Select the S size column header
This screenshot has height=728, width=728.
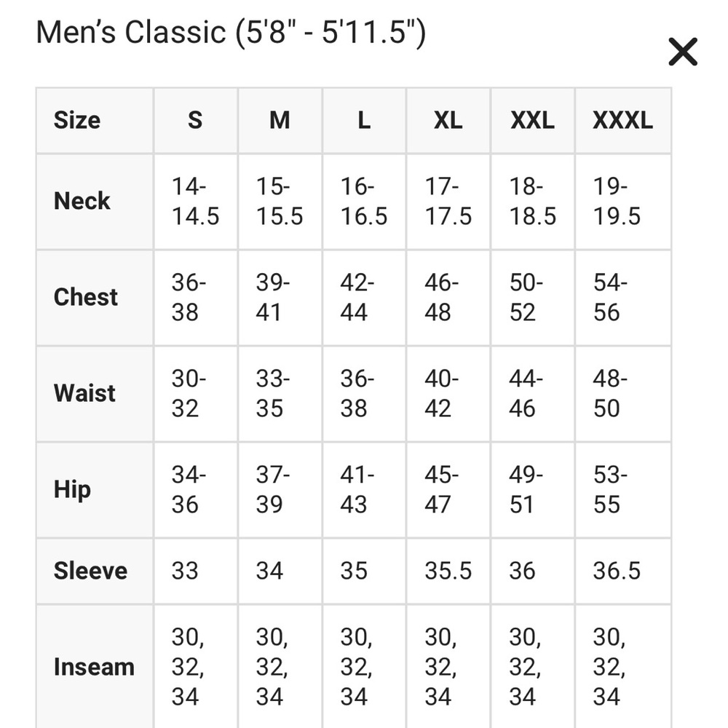click(195, 120)
